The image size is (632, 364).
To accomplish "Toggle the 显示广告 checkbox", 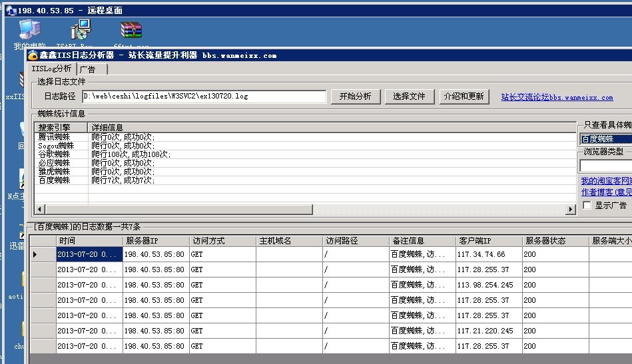I will tap(587, 206).
